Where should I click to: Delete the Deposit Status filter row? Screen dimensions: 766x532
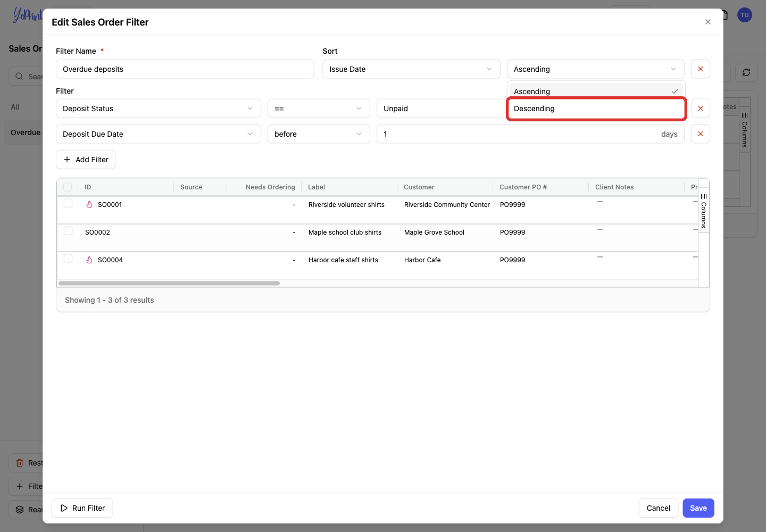tap(700, 109)
